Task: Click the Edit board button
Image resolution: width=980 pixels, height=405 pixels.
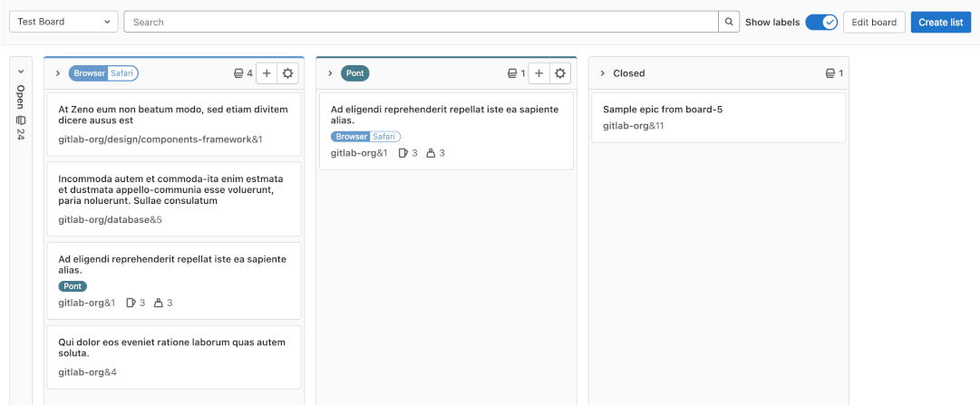Action: pos(874,22)
